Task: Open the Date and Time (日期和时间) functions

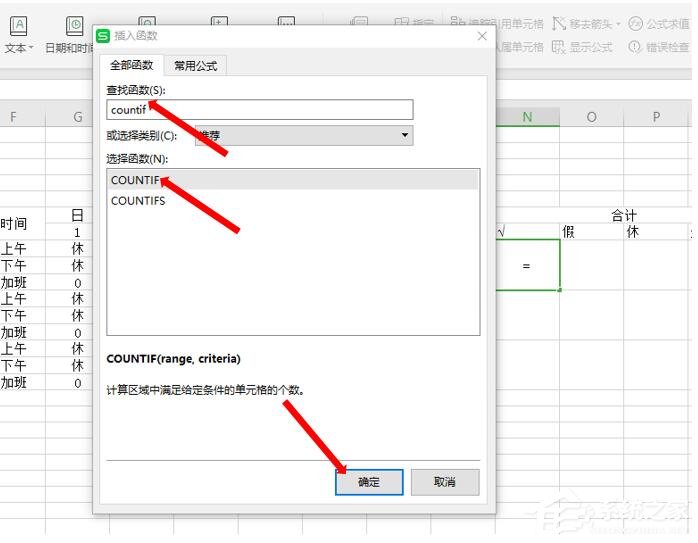Action: point(70,36)
